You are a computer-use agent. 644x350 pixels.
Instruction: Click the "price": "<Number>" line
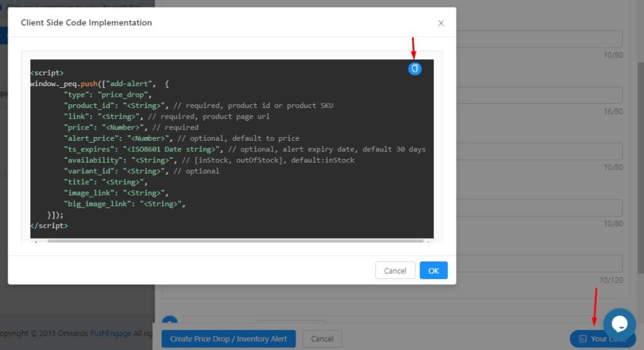(x=131, y=128)
